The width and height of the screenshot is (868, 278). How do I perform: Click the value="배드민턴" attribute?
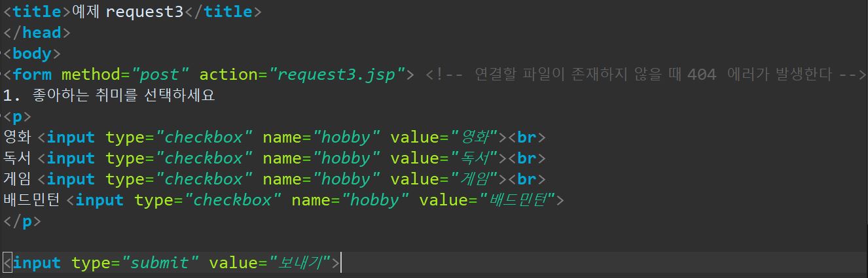(x=488, y=200)
